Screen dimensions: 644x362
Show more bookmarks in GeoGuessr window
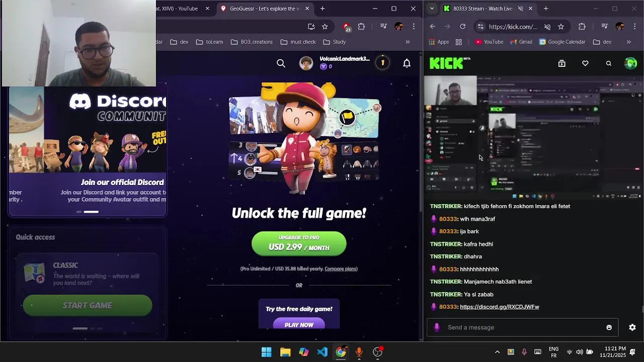pos(408,42)
